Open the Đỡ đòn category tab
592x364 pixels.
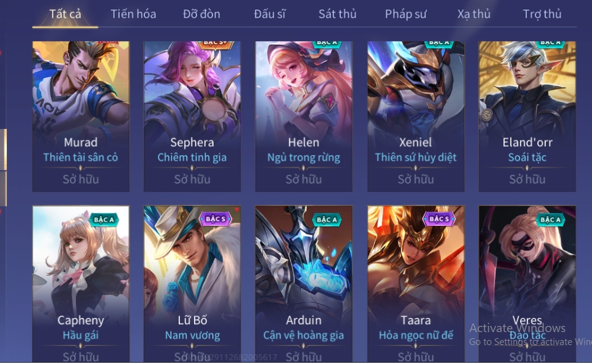(201, 14)
